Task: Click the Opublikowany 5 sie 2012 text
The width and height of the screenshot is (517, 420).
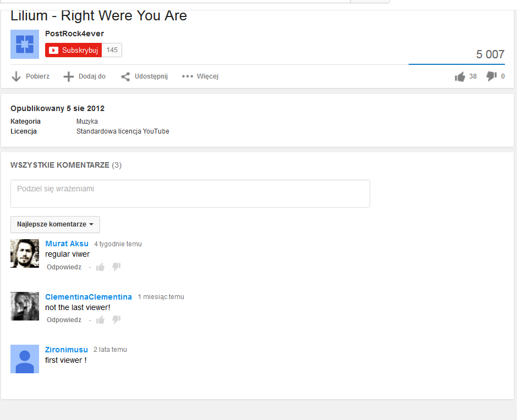Action: [x=57, y=108]
